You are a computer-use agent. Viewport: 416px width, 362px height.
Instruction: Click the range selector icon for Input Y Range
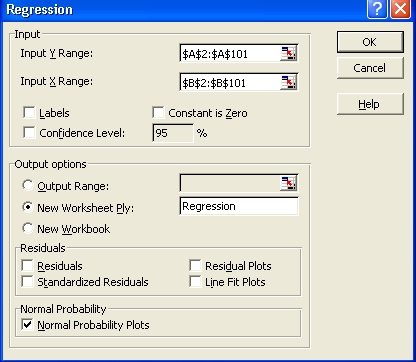click(288, 53)
